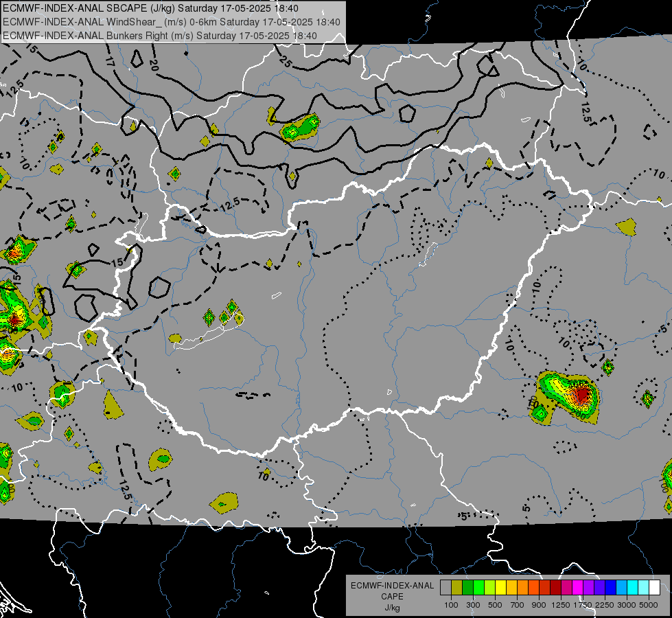Click the Bunkers Right title line

(x=160, y=36)
